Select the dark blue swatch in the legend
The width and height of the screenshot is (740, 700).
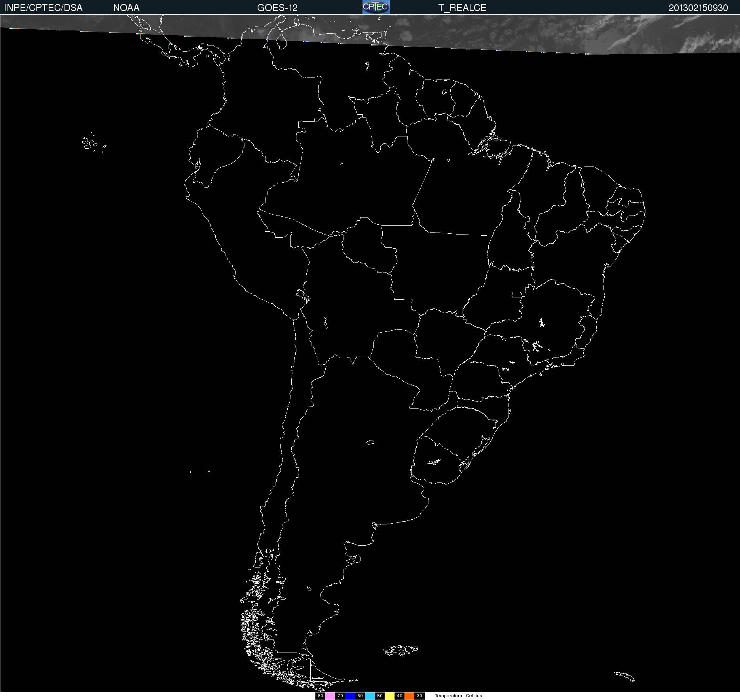coord(350,696)
